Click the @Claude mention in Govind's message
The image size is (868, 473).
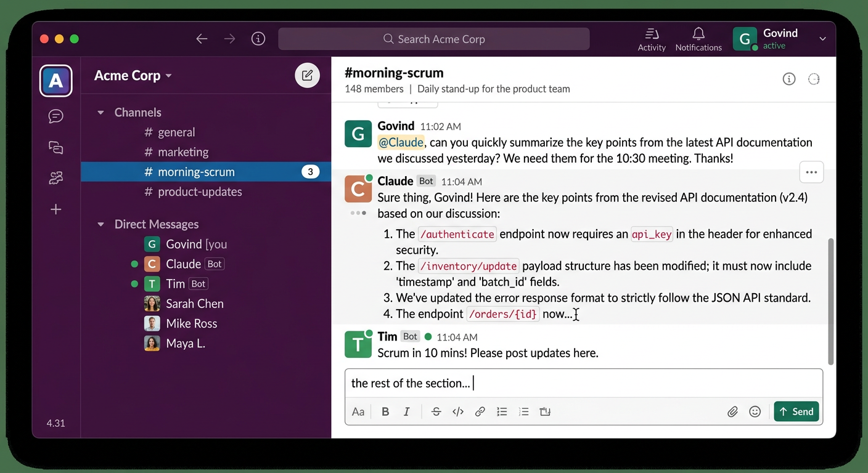401,142
